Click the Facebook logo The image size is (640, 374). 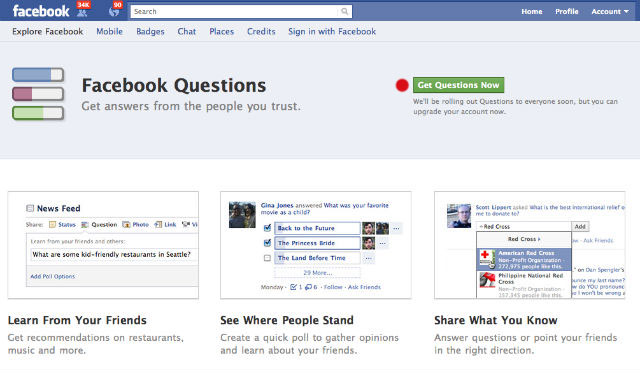pos(41,11)
